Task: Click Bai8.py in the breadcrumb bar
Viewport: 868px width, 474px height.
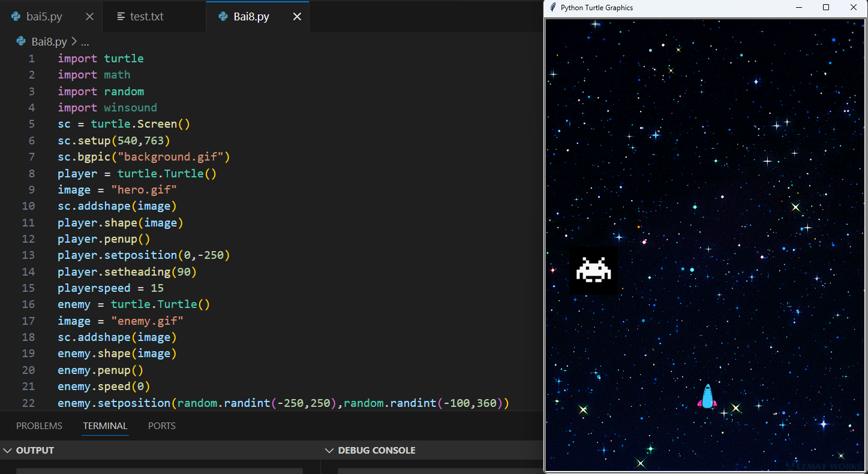Action: tap(49, 42)
